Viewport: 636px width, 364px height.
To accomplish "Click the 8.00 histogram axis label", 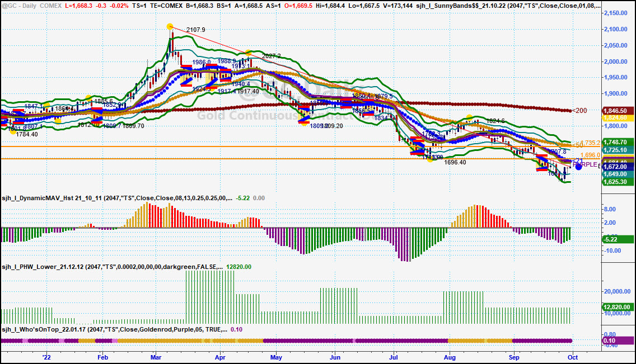I will (610, 209).
